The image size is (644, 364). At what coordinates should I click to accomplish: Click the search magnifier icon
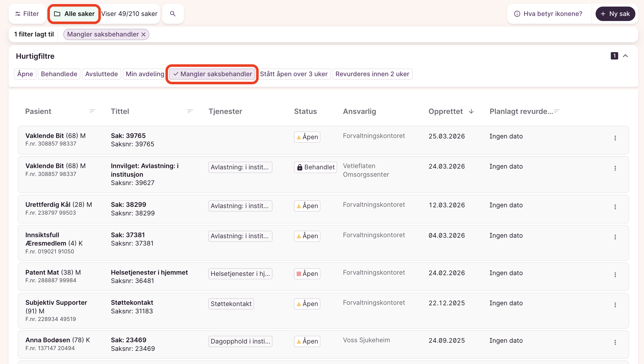point(173,14)
